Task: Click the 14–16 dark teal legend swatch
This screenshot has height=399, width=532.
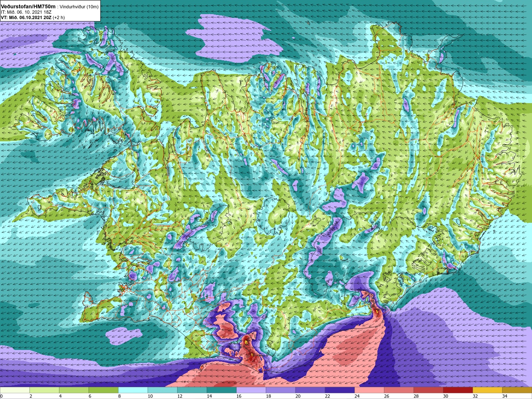Action: pyautogui.click(x=222, y=390)
